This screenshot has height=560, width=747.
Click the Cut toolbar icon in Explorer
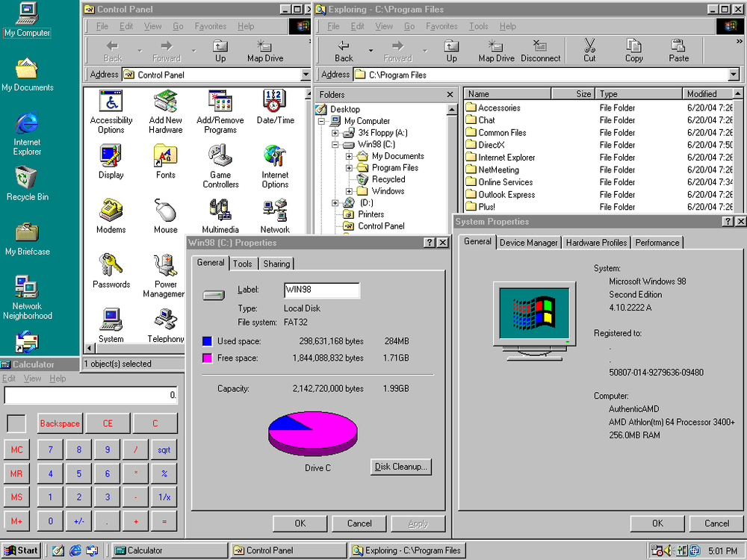[x=589, y=50]
